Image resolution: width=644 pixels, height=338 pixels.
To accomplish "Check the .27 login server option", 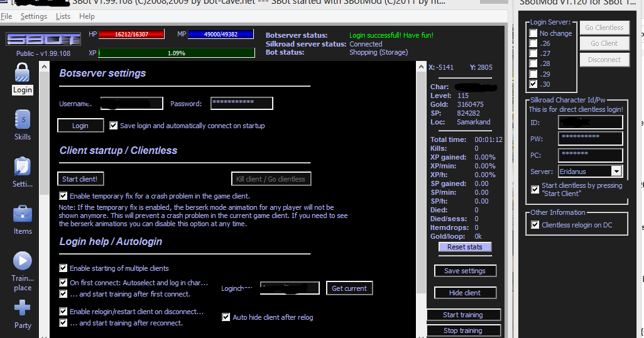I will [533, 53].
